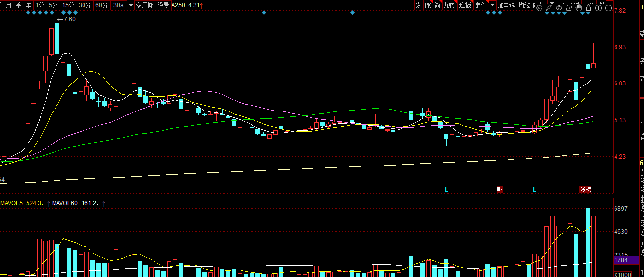The width and height of the screenshot is (644, 277).
Task: Switch to yearly (年) period
Action: (x=28, y=5)
